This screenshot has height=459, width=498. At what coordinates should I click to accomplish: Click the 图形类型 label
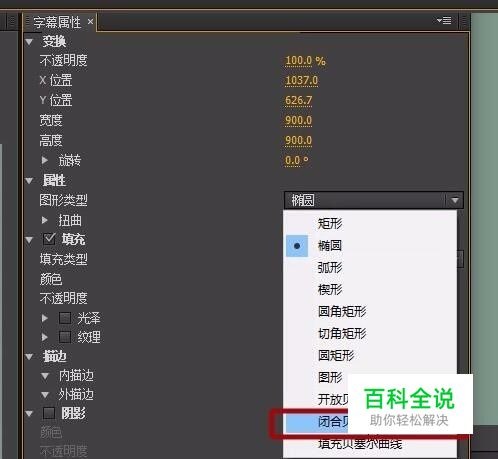[64, 200]
